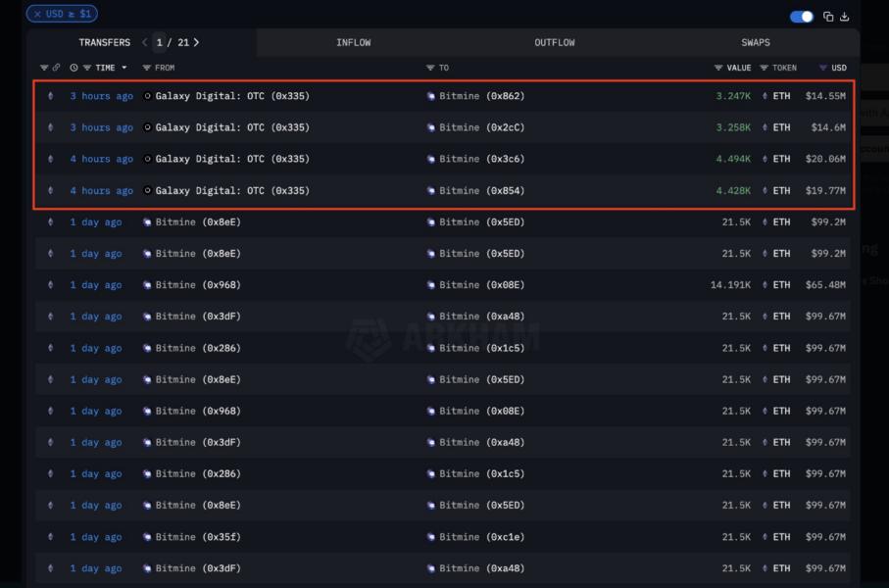Click the download icon at top right
The height and width of the screenshot is (588, 889).
point(846,17)
